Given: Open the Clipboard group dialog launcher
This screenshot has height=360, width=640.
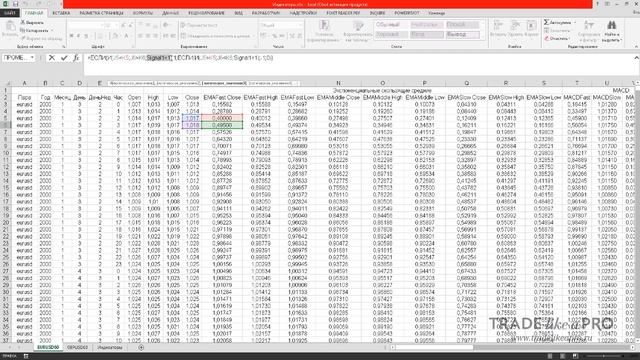Looking at the screenshot, I should 64,47.
